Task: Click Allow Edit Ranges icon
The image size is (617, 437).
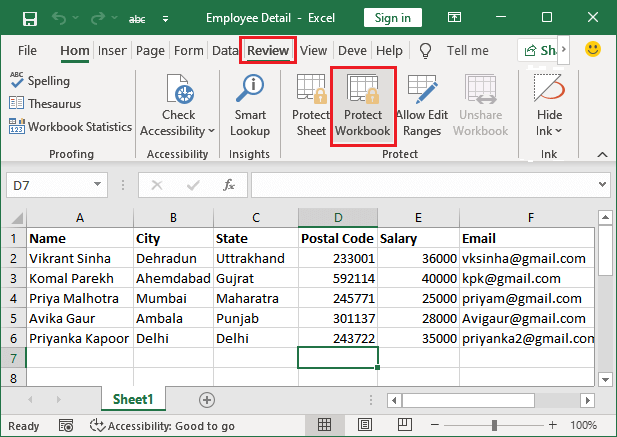Action: pos(422,89)
